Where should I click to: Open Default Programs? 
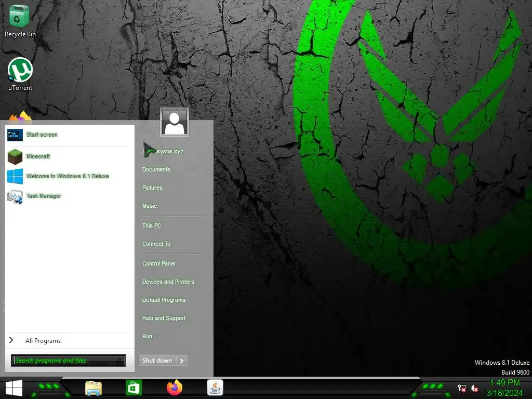point(164,300)
